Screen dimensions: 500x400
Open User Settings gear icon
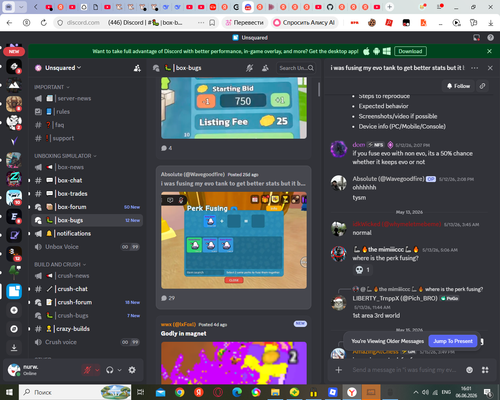click(x=132, y=370)
